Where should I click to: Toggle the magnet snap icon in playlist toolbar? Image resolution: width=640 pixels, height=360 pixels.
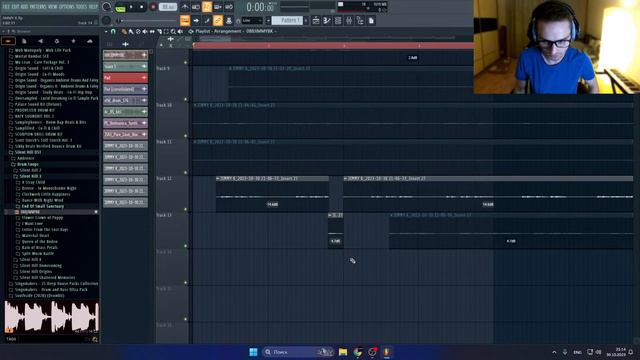[113, 31]
